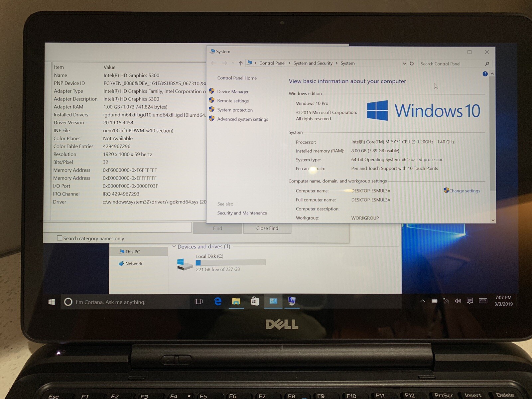Toggle Search category names only checkbox
532x399 pixels.
[60, 238]
